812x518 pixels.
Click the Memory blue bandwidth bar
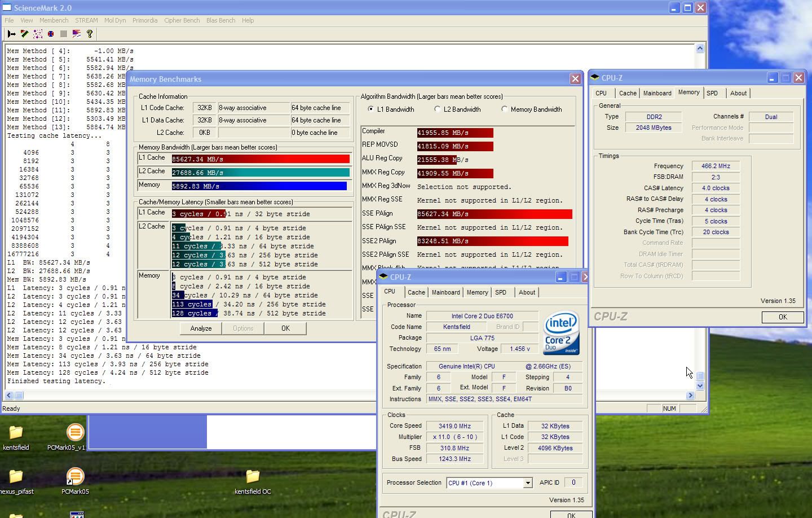coord(259,186)
